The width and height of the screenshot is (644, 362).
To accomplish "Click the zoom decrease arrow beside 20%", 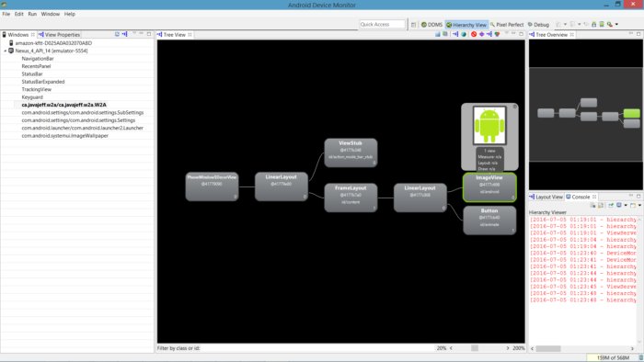I will (451, 348).
